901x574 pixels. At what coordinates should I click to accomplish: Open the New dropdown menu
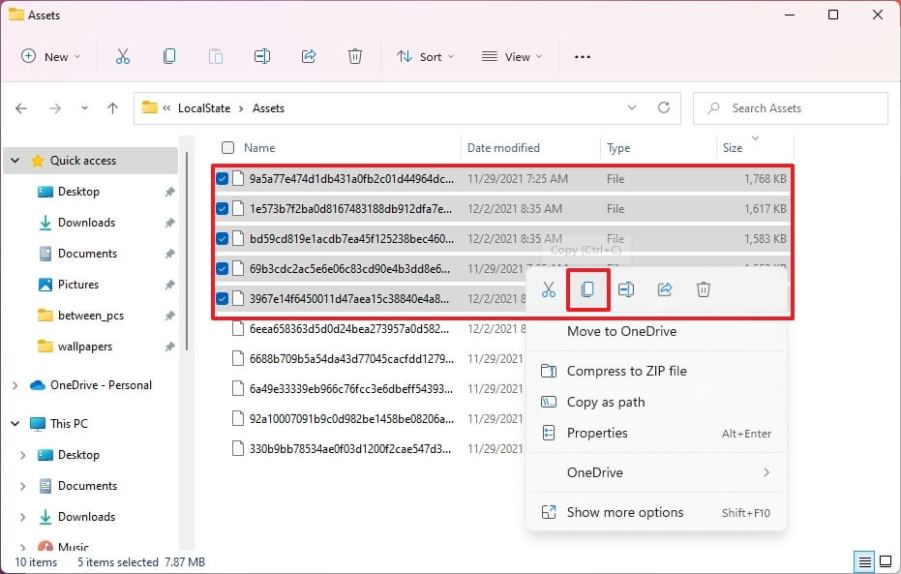click(51, 56)
